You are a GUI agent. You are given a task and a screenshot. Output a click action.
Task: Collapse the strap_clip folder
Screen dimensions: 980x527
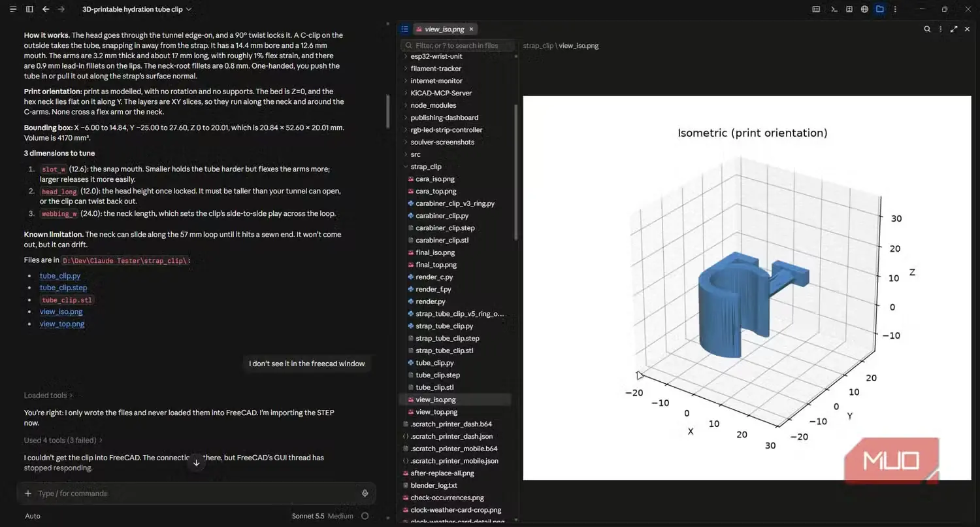tap(426, 167)
